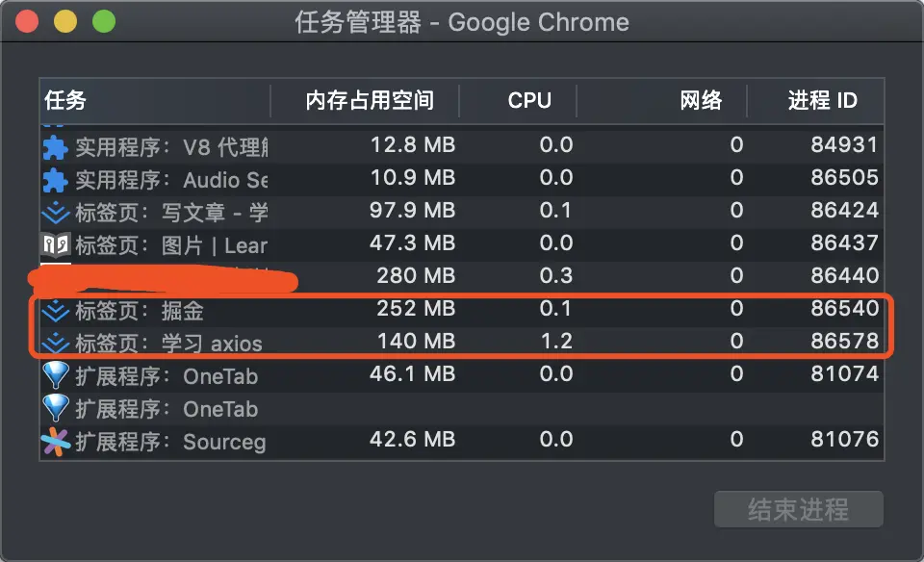Sort by 内存占用空间 column header
This screenshot has height=562, width=924.
click(370, 100)
